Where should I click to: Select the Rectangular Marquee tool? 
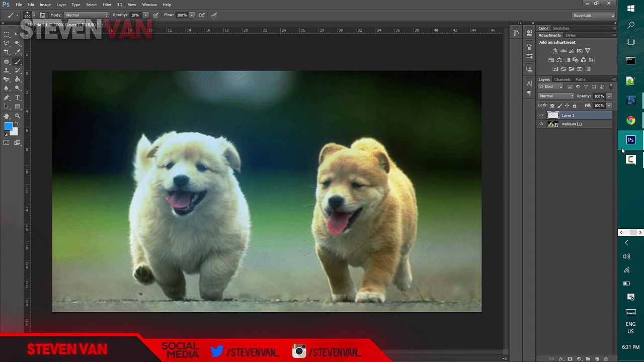pyautogui.click(x=7, y=34)
